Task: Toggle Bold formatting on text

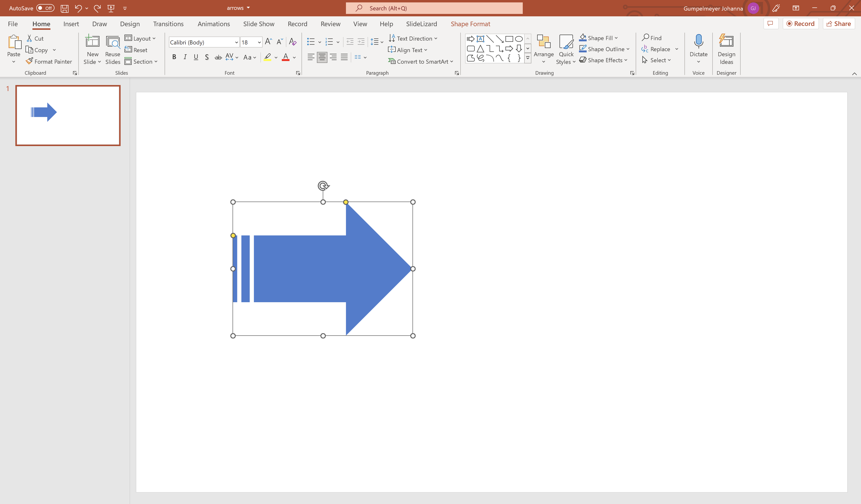Action: point(173,57)
